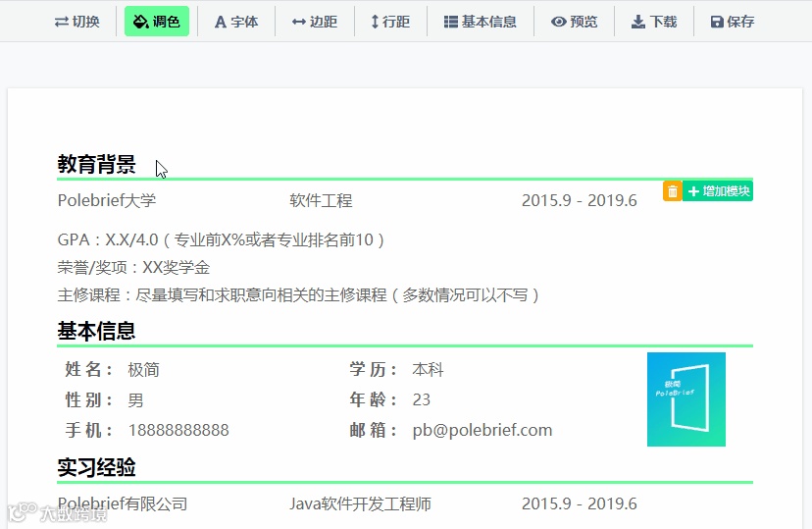Click the name value 极简
The width and height of the screenshot is (812, 529).
[x=143, y=369]
